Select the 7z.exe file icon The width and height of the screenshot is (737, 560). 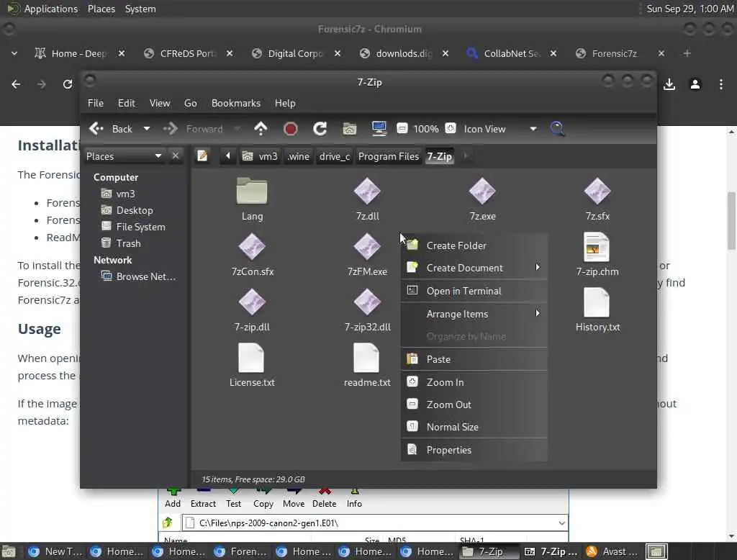pyautogui.click(x=482, y=191)
